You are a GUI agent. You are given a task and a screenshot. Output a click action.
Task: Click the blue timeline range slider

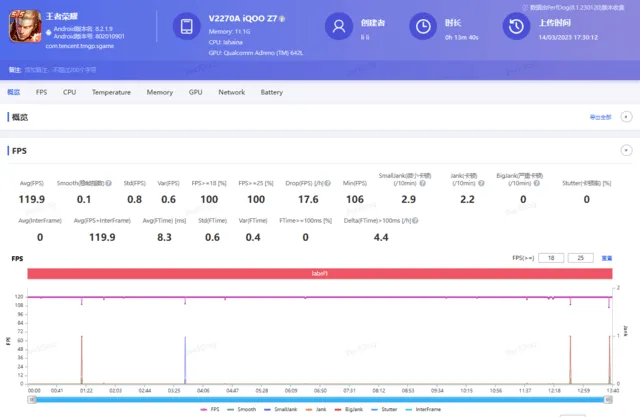coord(320,398)
